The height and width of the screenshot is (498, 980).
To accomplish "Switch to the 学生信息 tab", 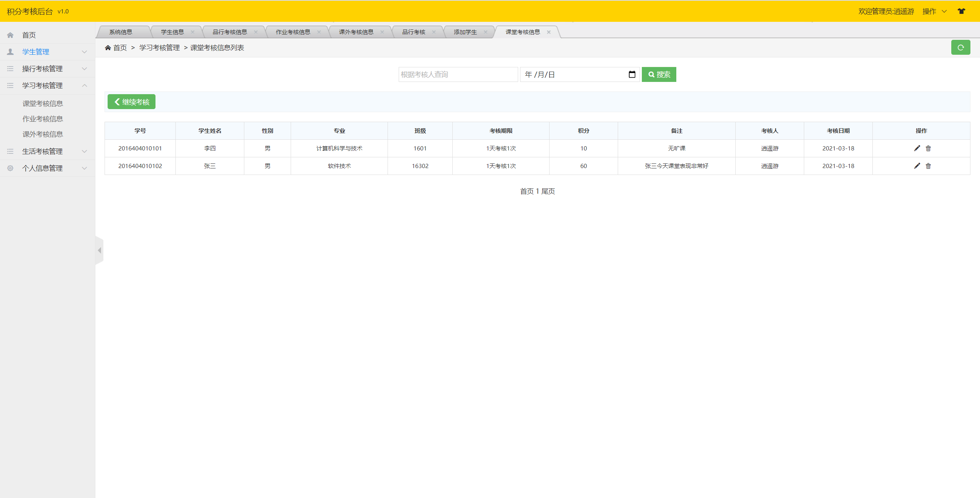I will (x=172, y=32).
